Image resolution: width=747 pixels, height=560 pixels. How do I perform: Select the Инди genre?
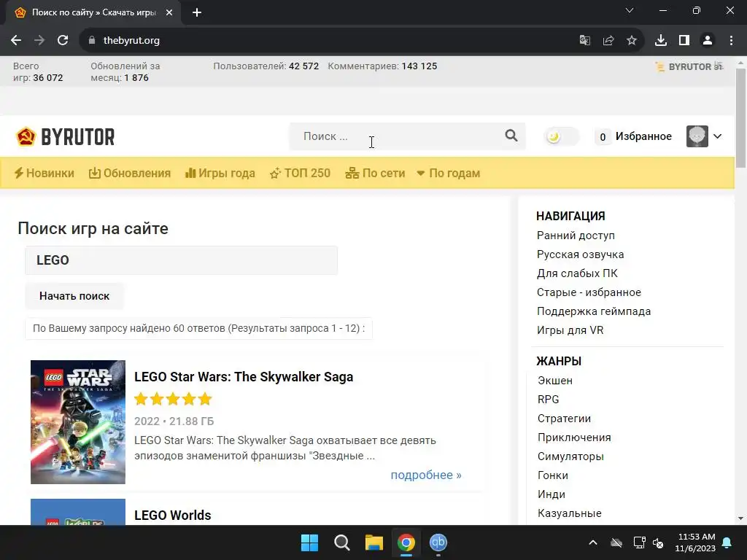551,495
